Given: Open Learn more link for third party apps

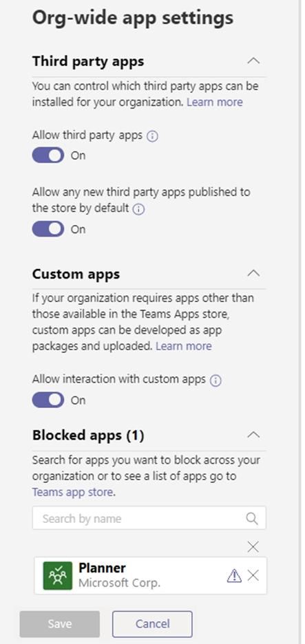Looking at the screenshot, I should coord(215,102).
